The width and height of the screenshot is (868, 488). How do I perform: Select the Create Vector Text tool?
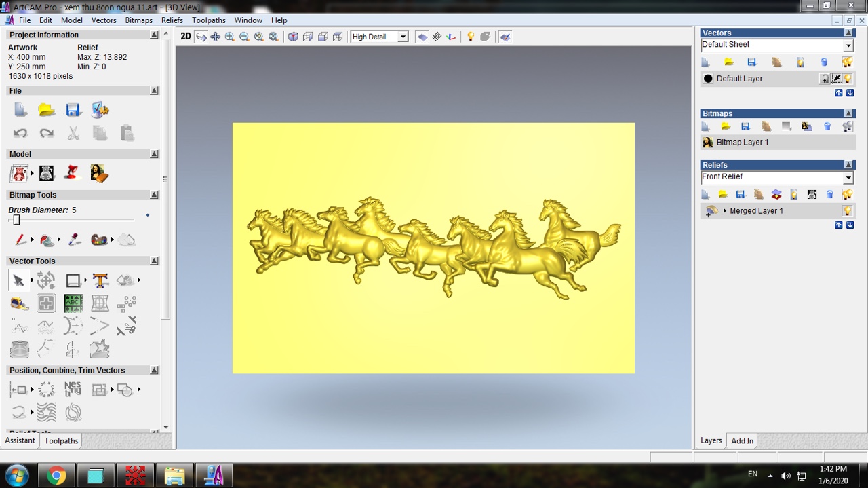pyautogui.click(x=100, y=280)
